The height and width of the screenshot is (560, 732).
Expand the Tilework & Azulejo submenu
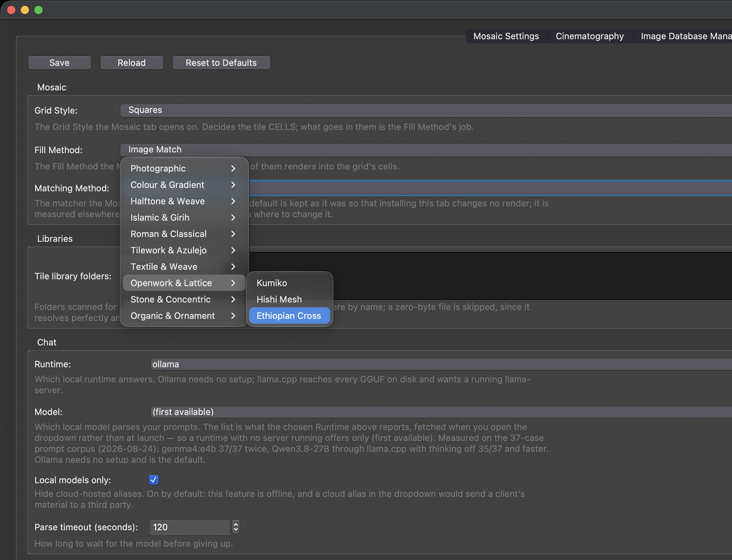pyautogui.click(x=184, y=250)
